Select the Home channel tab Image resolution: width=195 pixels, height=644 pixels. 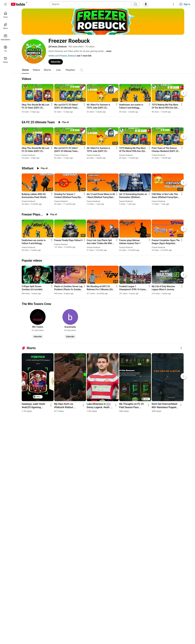(25, 70)
